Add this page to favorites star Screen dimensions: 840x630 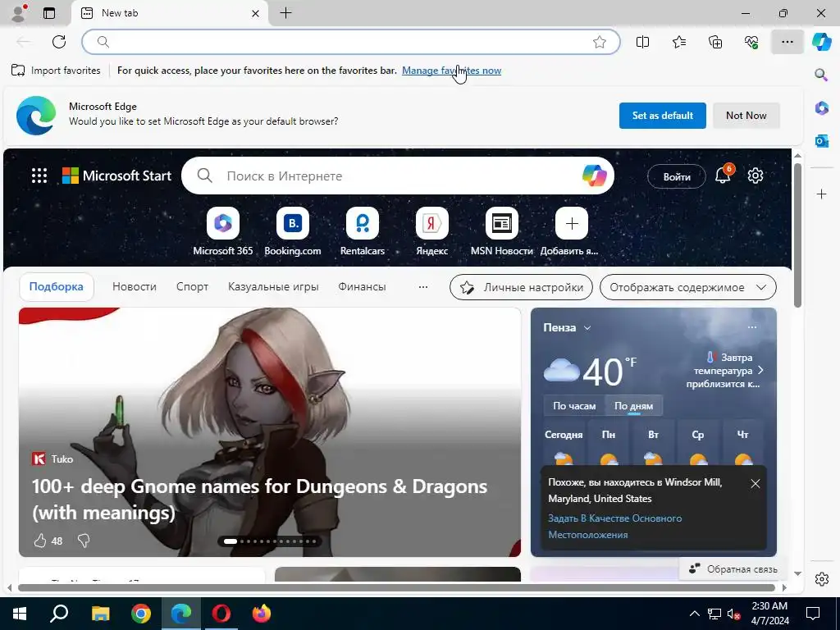[600, 42]
